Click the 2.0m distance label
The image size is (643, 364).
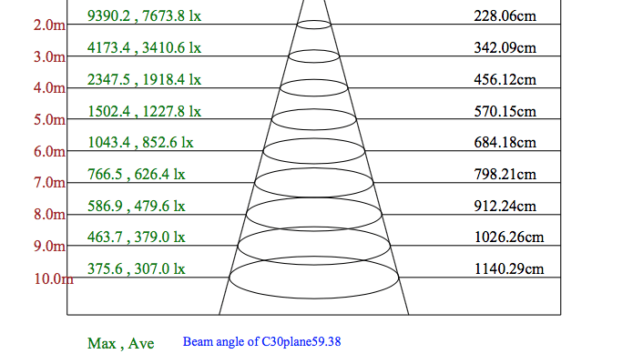tap(49, 25)
